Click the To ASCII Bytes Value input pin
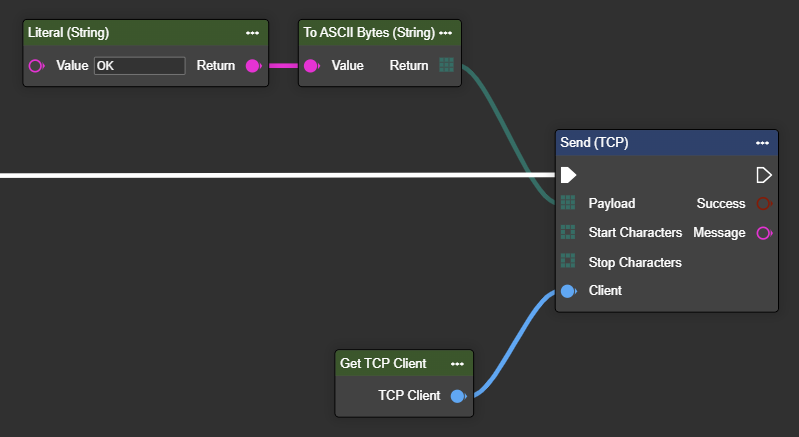 click(x=311, y=66)
